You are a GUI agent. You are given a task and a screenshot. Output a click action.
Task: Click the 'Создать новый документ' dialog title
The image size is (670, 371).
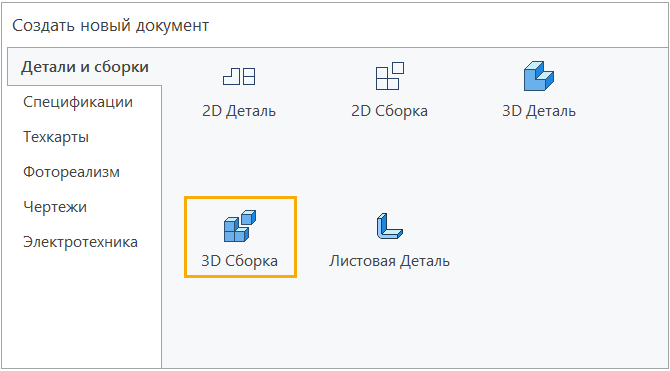(x=111, y=26)
